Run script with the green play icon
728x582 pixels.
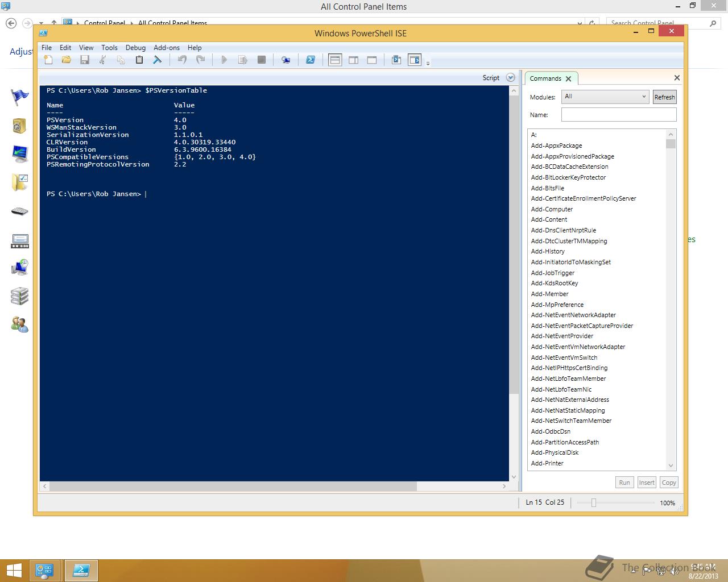(x=224, y=60)
